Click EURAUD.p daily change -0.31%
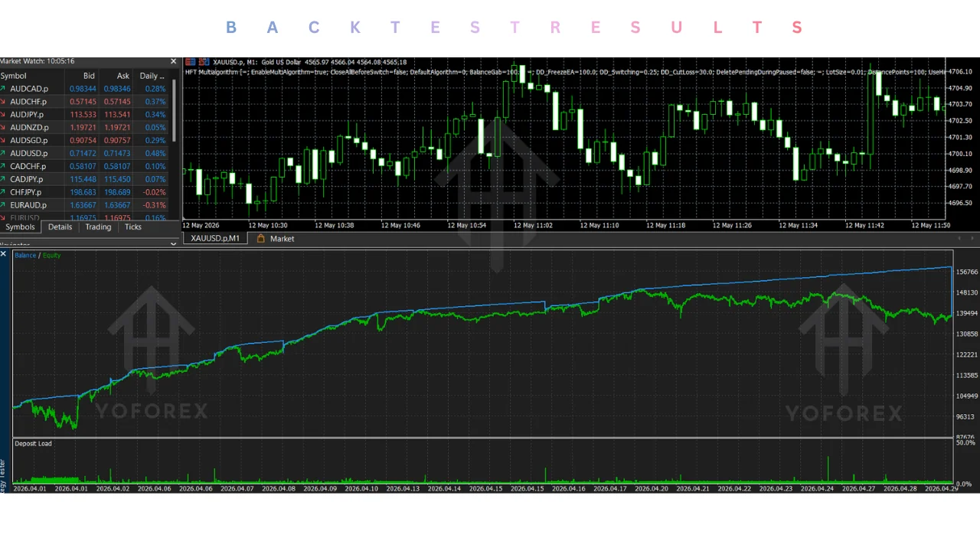The width and height of the screenshot is (980, 551). (155, 206)
